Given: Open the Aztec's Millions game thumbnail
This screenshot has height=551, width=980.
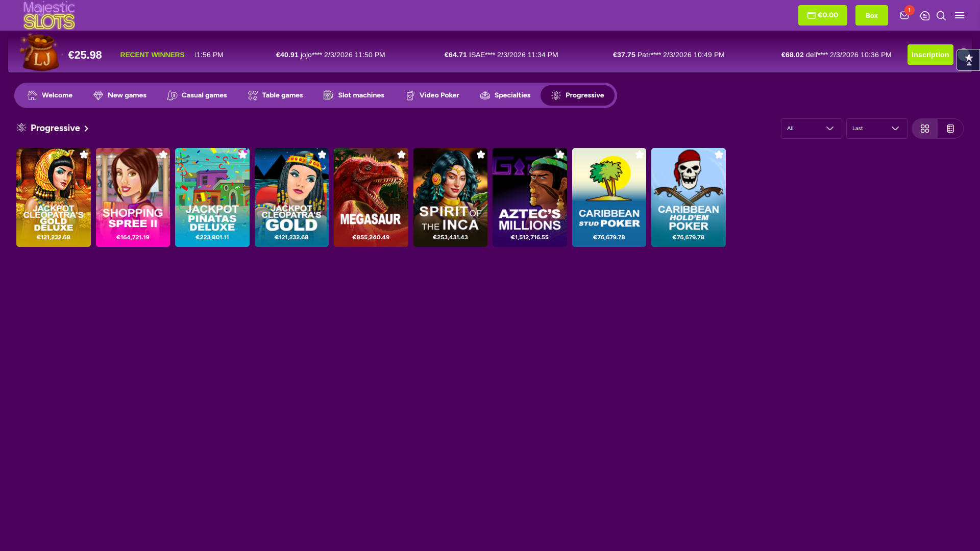Looking at the screenshot, I should click(529, 197).
